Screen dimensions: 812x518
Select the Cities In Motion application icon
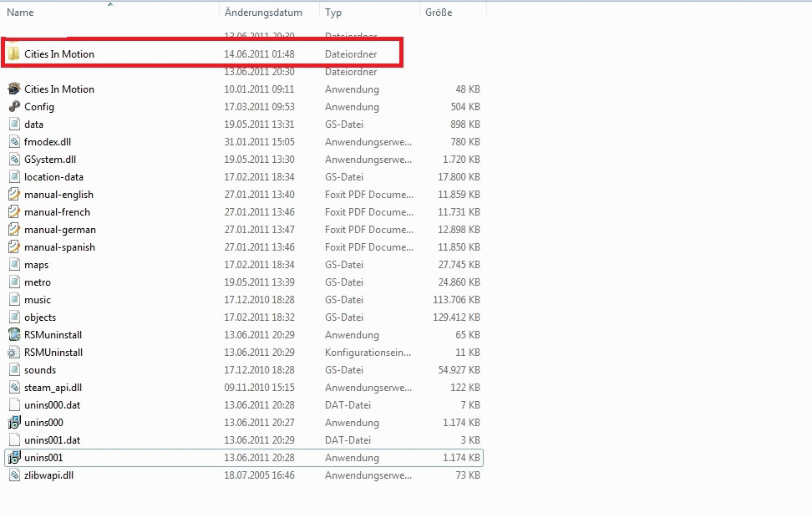point(14,89)
